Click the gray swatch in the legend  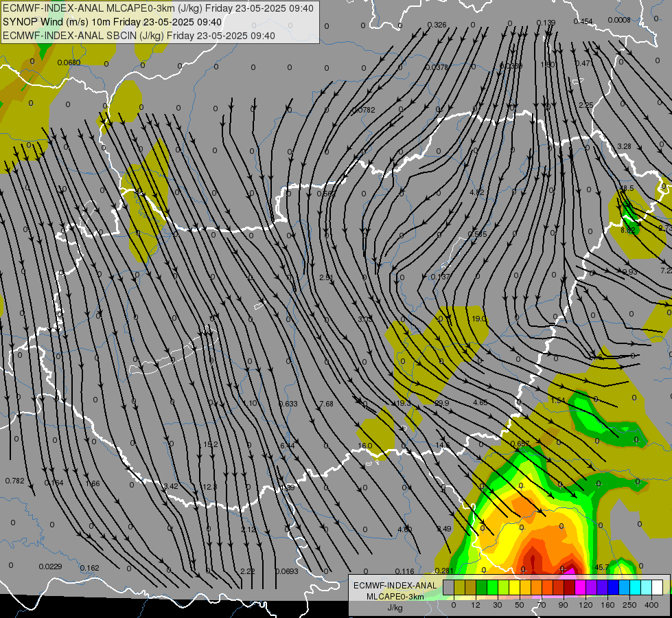pos(449,588)
